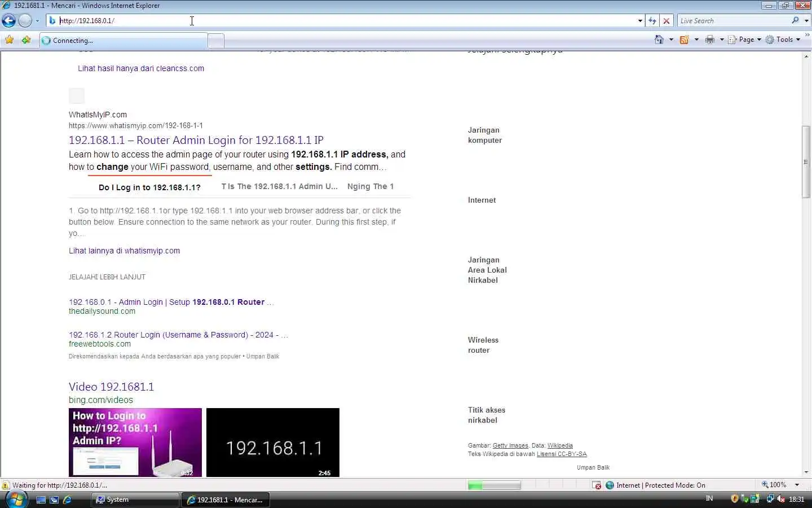Open the Page menu

744,40
